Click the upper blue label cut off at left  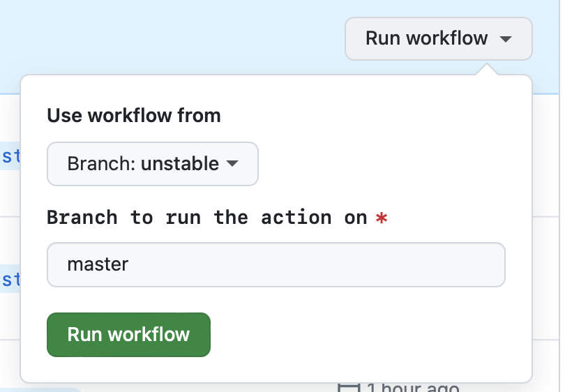tap(10, 156)
